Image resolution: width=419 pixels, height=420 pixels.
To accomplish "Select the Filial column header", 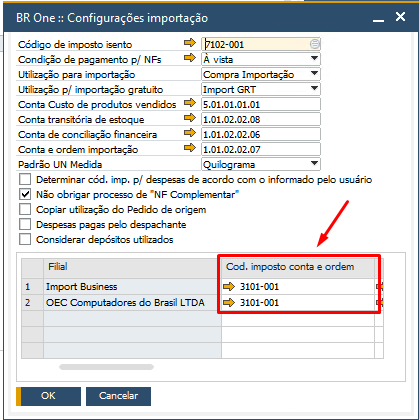I will pyautogui.click(x=132, y=268).
